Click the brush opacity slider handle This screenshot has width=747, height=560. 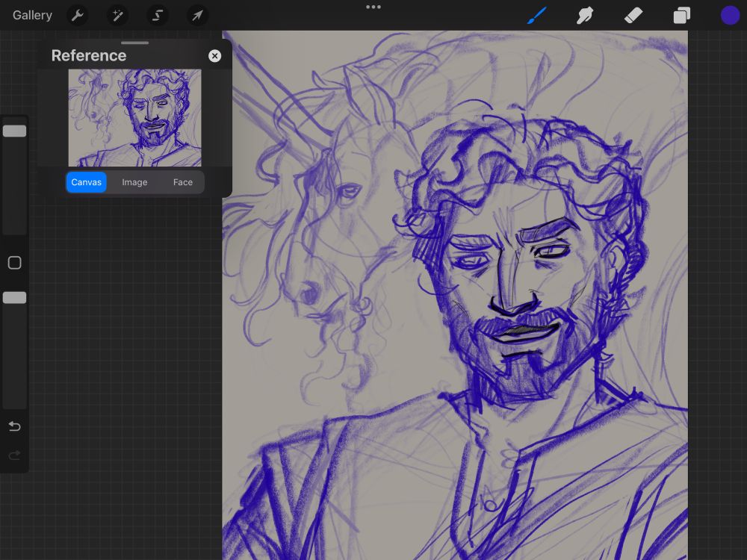pyautogui.click(x=14, y=298)
